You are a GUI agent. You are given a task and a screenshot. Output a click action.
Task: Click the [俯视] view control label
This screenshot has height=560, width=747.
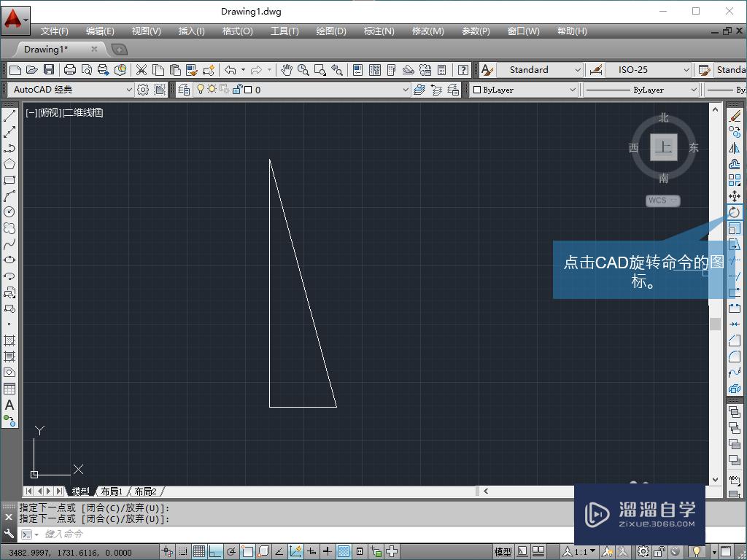tap(50, 113)
